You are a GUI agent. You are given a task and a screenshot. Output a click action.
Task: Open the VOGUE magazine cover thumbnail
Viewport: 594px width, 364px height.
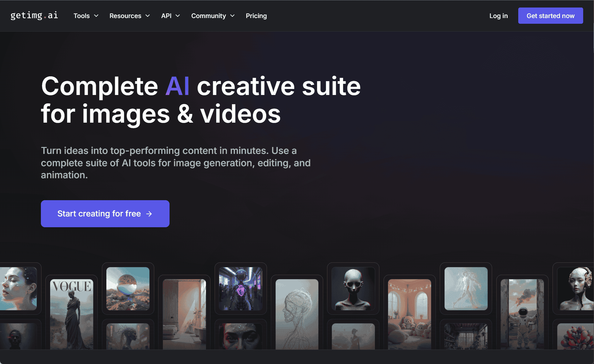pyautogui.click(x=72, y=313)
